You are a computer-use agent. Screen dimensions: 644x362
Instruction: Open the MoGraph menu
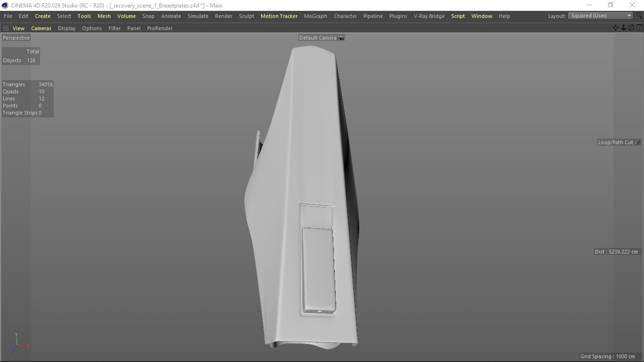tap(315, 16)
